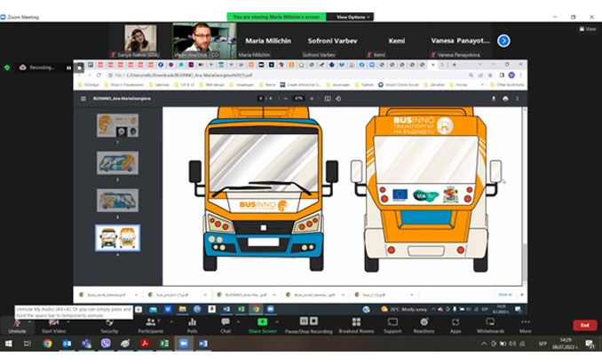The width and height of the screenshot is (602, 364).
Task: Open the View layout menu
Action: pyautogui.click(x=588, y=28)
